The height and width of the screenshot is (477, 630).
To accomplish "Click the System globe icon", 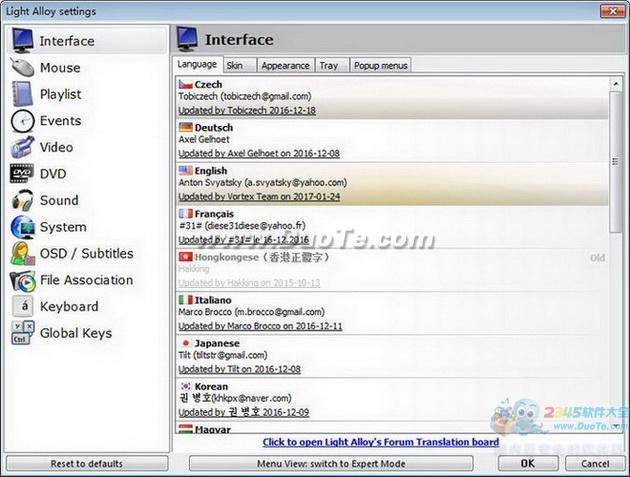I will [x=22, y=227].
